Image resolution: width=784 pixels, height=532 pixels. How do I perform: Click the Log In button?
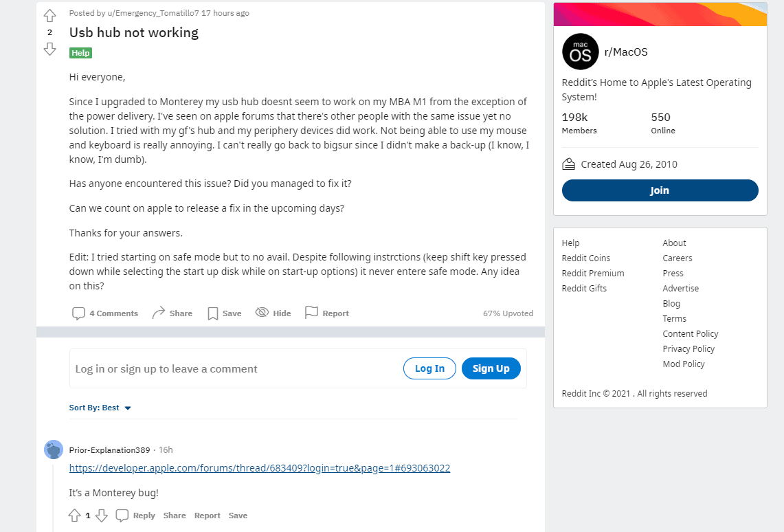pos(429,368)
